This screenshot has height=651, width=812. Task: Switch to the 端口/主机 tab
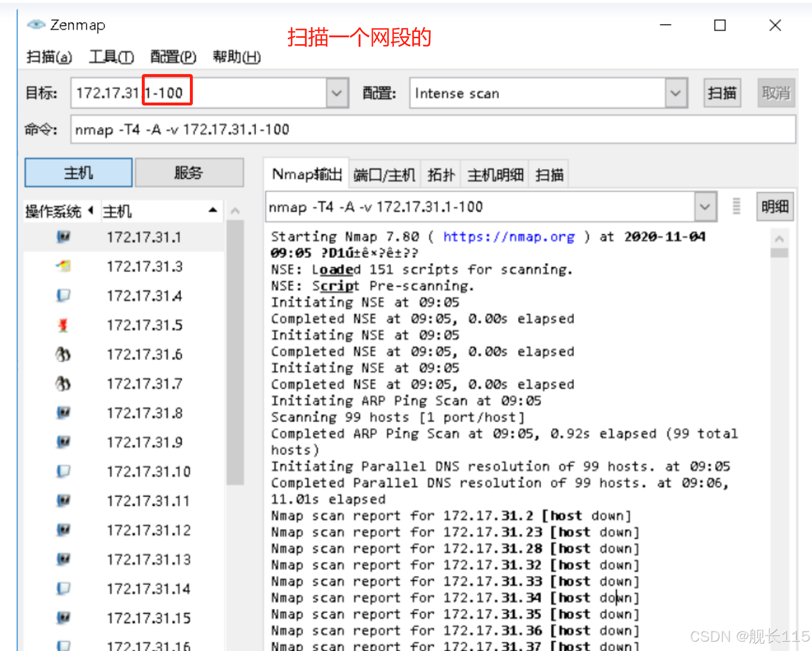pyautogui.click(x=385, y=174)
